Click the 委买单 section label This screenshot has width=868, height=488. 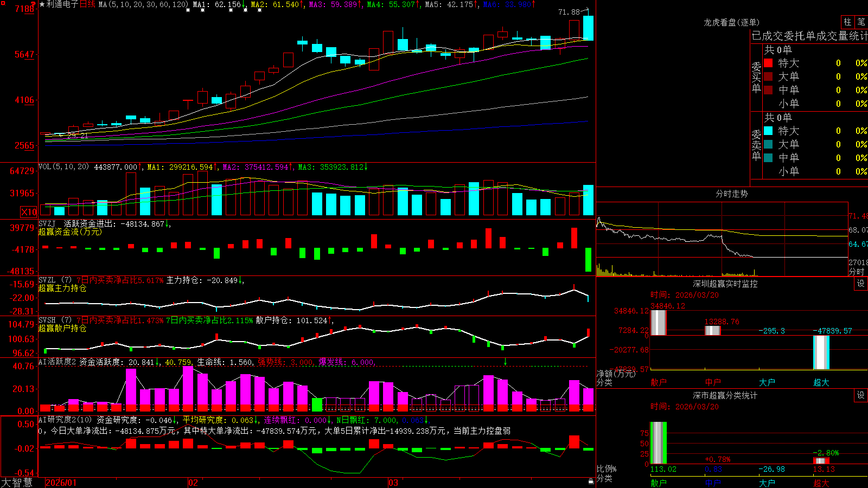756,77
